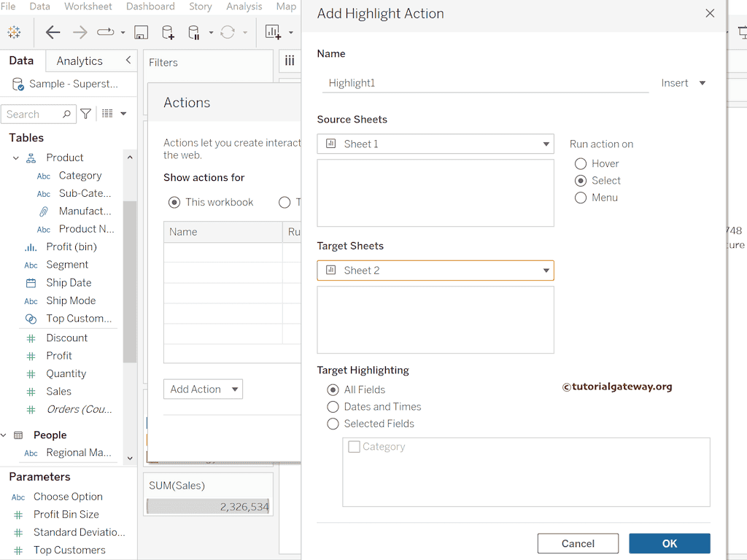Click the view-as-list icon in Data pane
Viewport: 747px width, 560px height.
click(107, 113)
